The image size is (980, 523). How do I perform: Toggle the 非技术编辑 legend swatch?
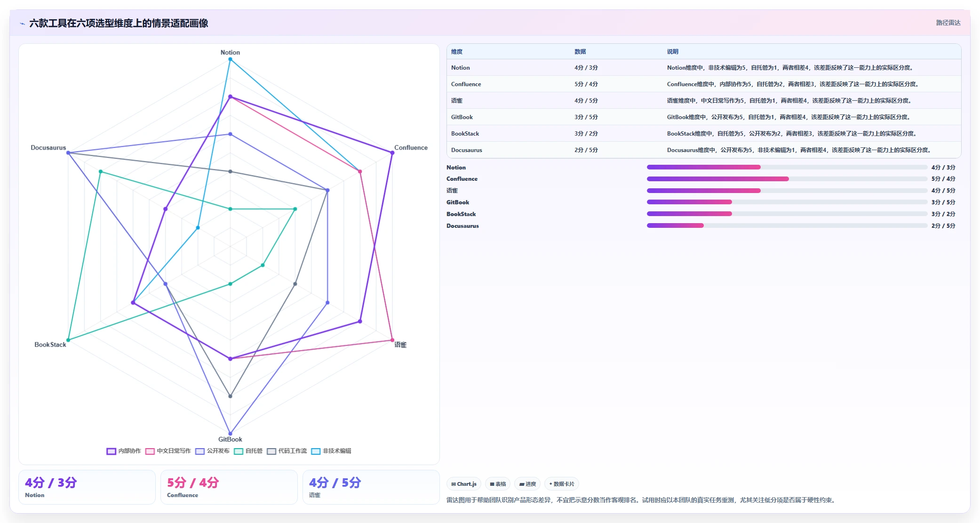[316, 451]
